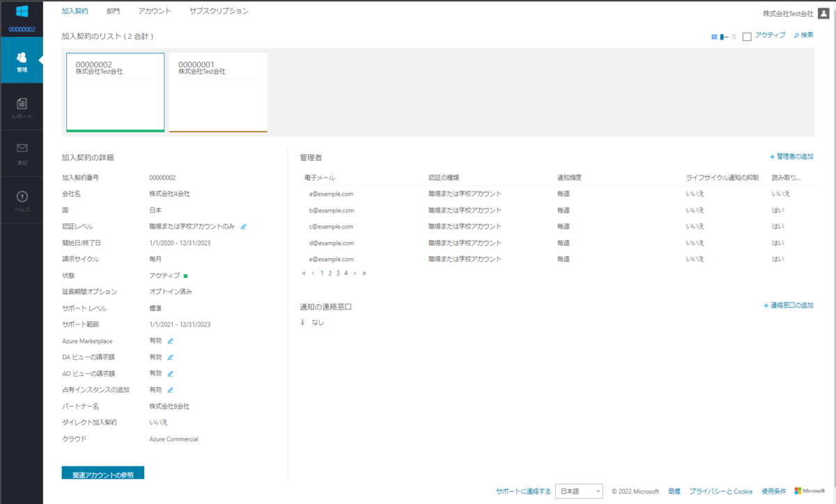
Task: Switch to the サブスクリプション tab
Action: pyautogui.click(x=218, y=10)
